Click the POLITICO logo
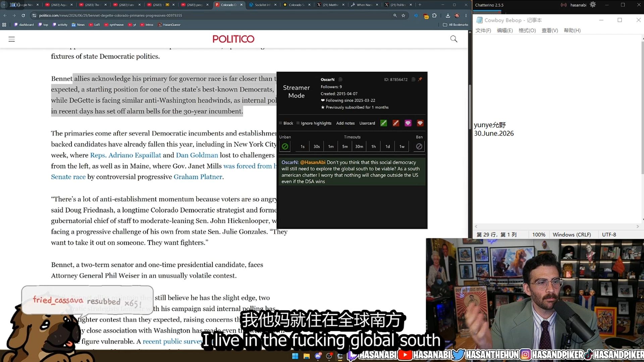 click(233, 39)
